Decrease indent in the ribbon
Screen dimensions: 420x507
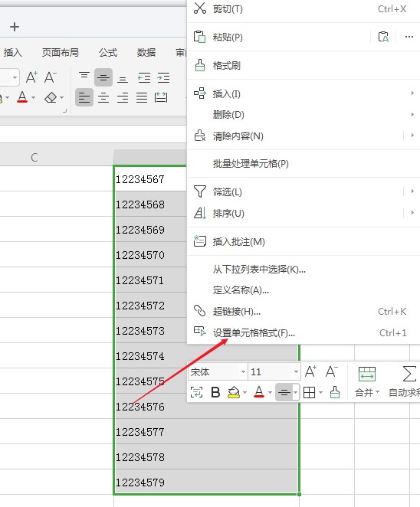[144, 78]
